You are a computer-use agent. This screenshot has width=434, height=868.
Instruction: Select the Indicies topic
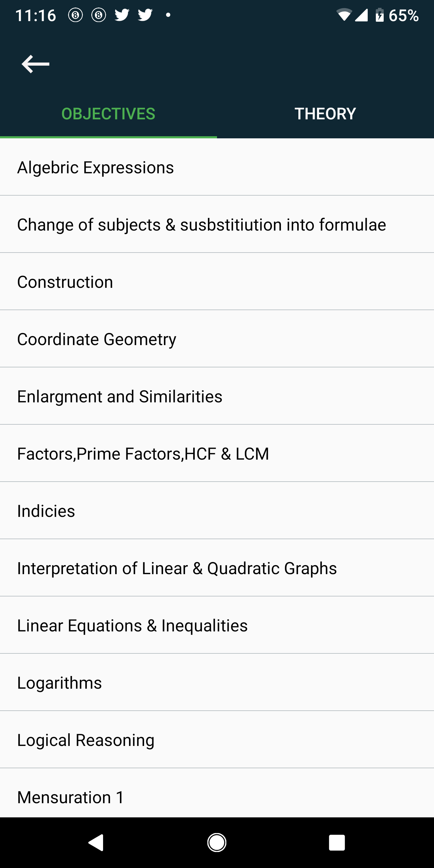tap(217, 511)
